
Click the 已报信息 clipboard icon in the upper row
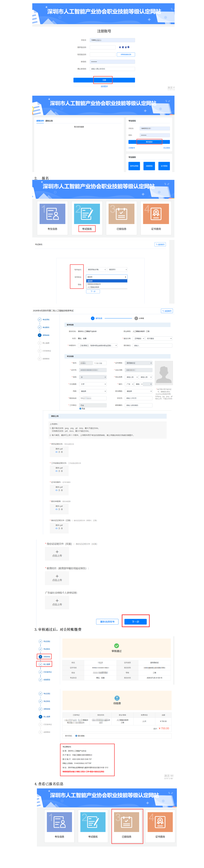coord(121,214)
